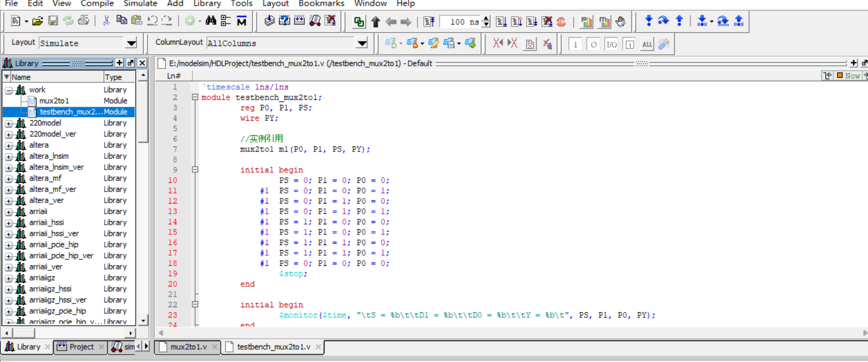Click the Compile toolbar icon
The width and height of the screenshot is (868, 362).
point(269,21)
